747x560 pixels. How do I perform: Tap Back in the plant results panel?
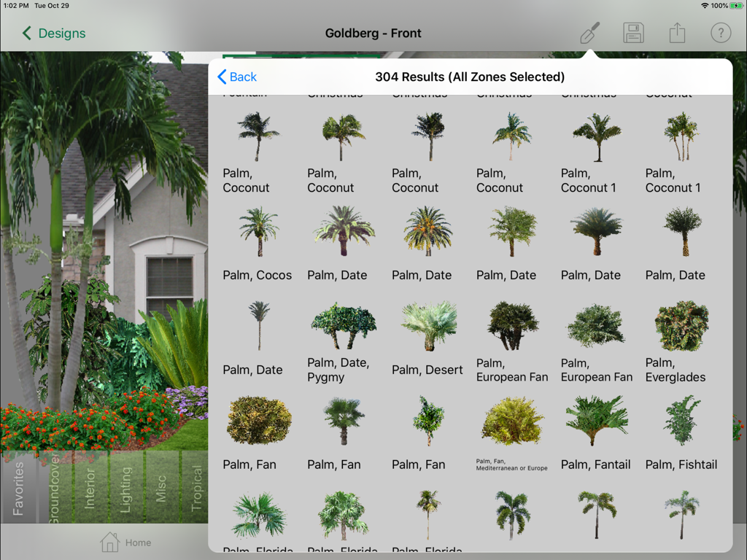pos(236,77)
